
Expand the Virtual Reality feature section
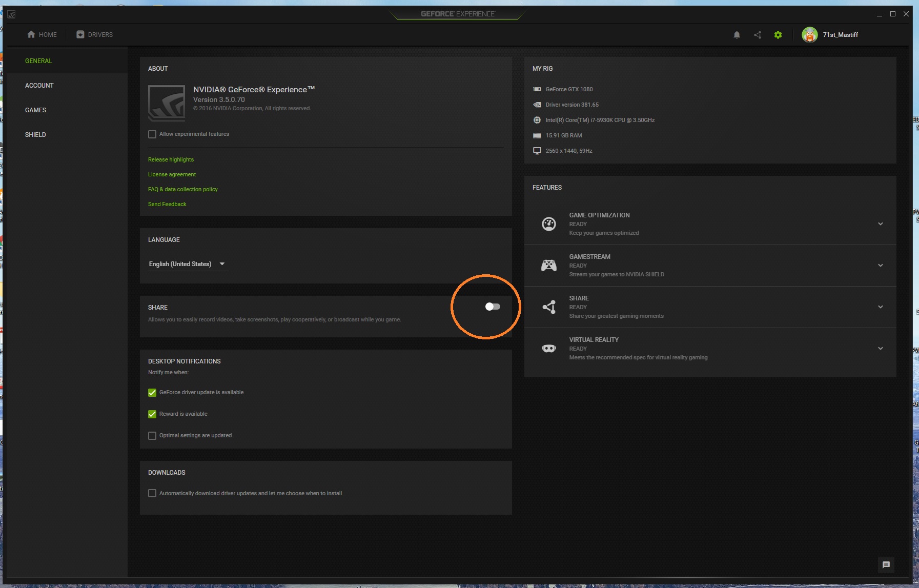pos(880,349)
